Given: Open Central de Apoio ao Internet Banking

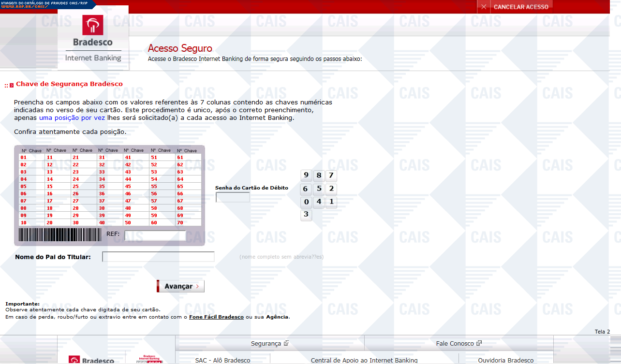Looking at the screenshot, I should click(x=364, y=360).
